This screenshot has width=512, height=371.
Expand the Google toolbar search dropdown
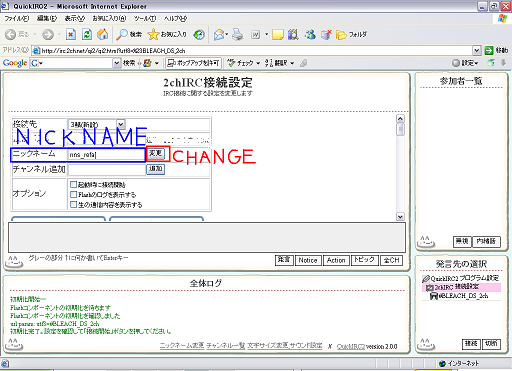click(x=116, y=63)
